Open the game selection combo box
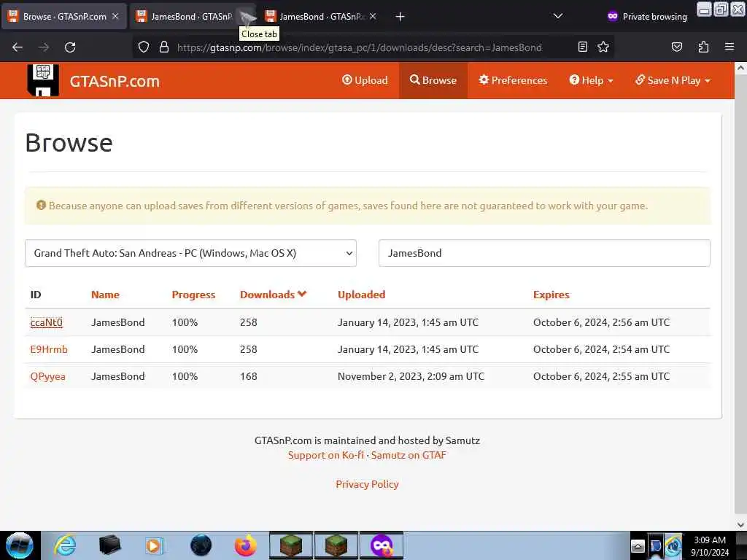The width and height of the screenshot is (747, 560). [x=190, y=253]
